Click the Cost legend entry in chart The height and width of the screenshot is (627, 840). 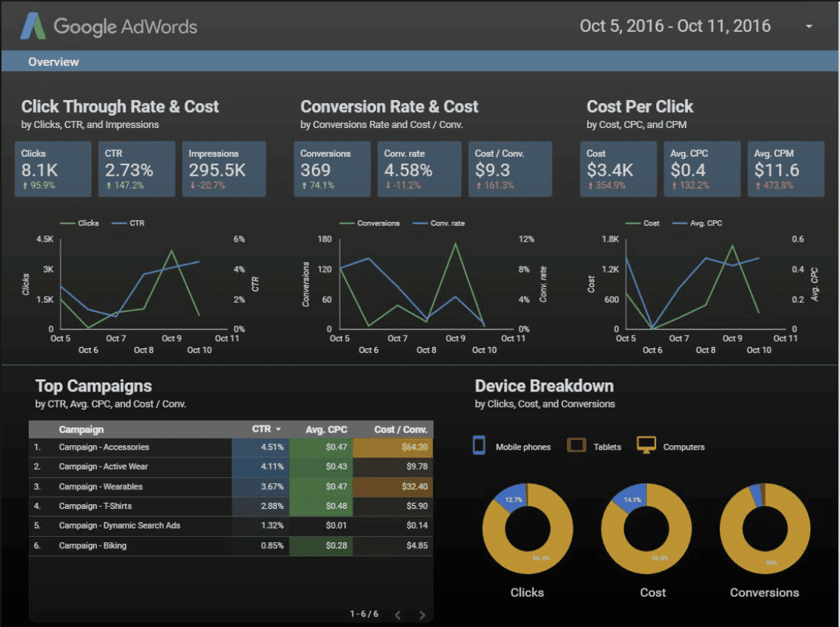pyautogui.click(x=642, y=223)
